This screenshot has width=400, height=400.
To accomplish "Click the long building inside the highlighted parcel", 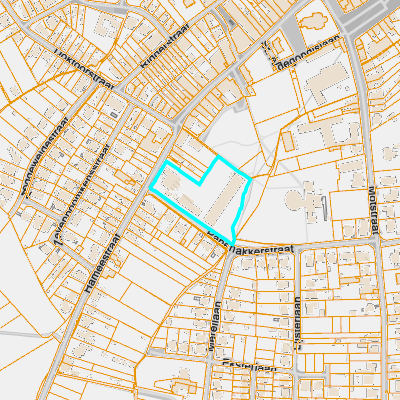I will pos(225,199).
